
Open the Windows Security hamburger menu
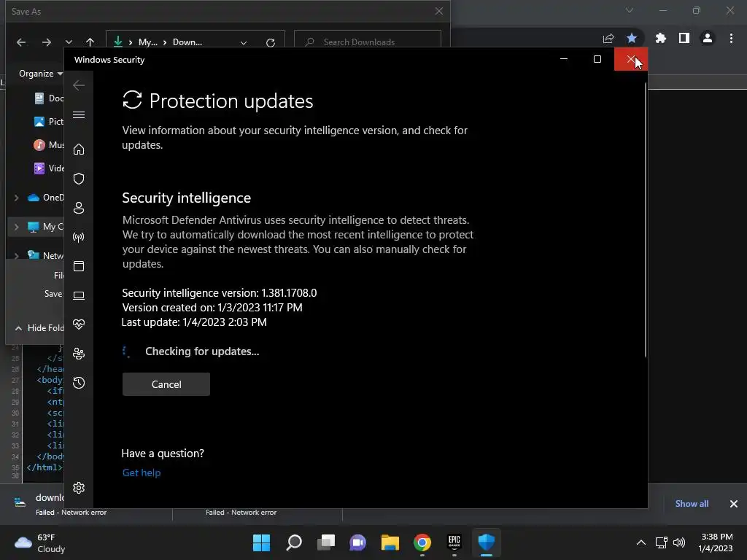pos(79,114)
